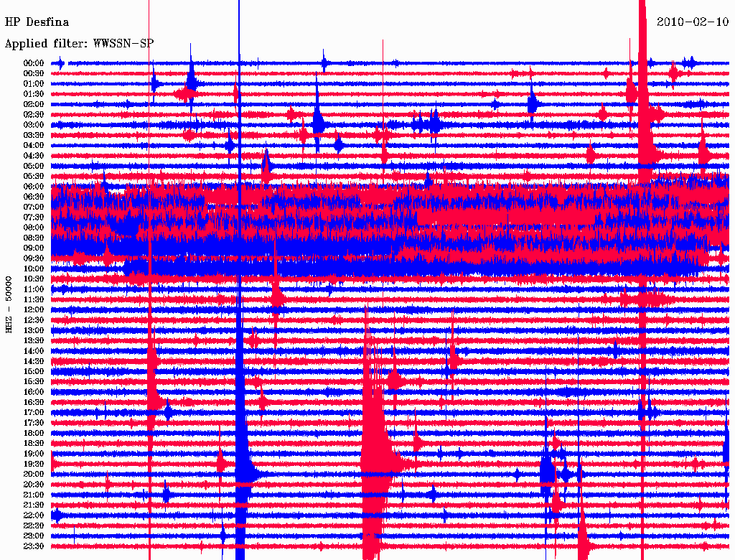The height and width of the screenshot is (560, 735).
Task: Click the 01:30 time label
Action: click(x=34, y=94)
